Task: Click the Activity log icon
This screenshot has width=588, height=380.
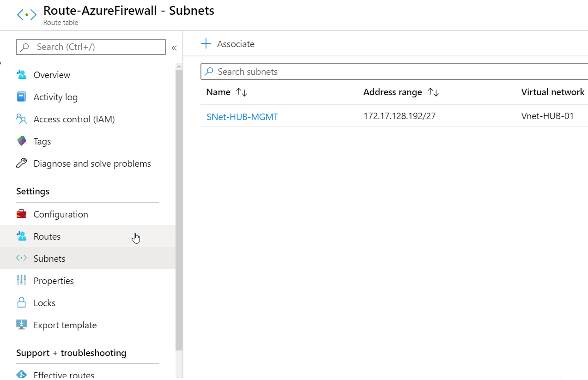Action: pos(22,97)
